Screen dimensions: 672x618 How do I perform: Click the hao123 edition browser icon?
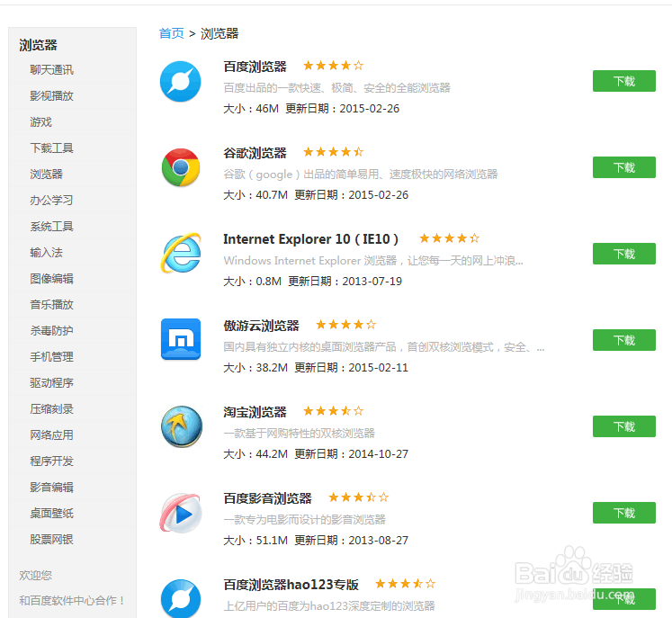[181, 598]
